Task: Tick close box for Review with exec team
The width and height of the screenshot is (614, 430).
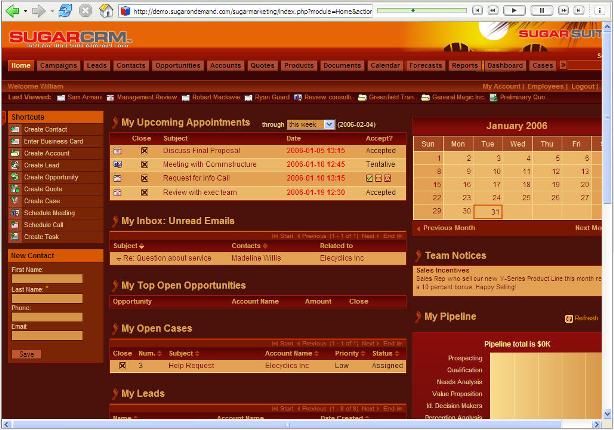Action: coord(144,192)
